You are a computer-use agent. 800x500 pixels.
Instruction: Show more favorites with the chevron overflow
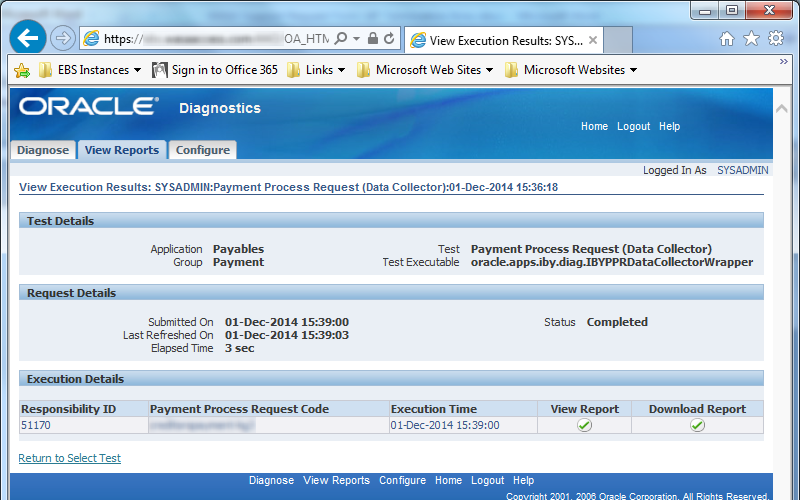pyautogui.click(x=784, y=62)
